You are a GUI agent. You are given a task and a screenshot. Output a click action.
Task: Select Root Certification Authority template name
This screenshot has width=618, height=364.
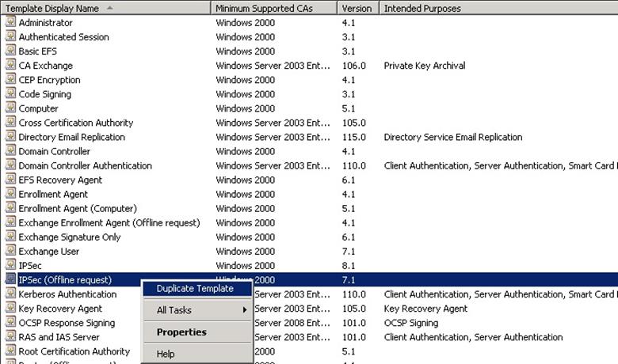(74, 351)
